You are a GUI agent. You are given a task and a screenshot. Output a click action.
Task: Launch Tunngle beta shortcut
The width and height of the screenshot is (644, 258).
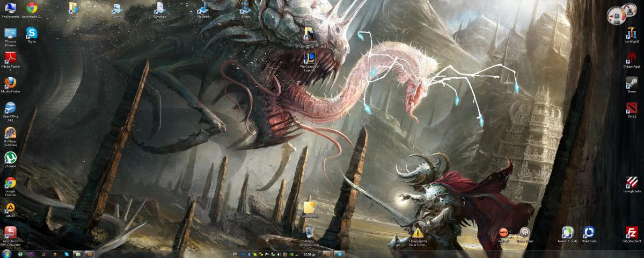pos(632,185)
